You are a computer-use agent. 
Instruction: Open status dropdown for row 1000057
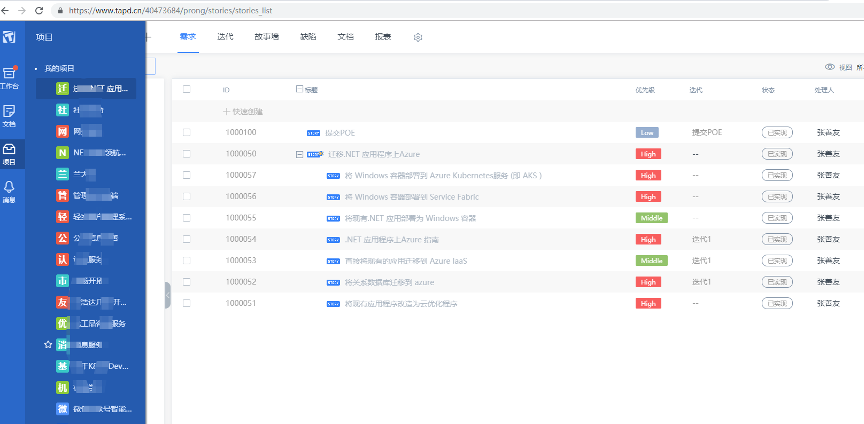click(x=777, y=175)
